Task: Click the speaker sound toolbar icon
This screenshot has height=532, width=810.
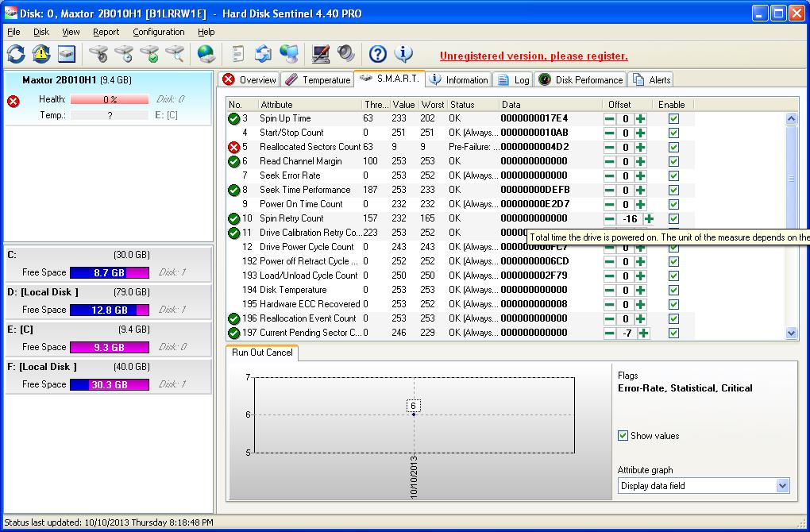Action: [346, 54]
